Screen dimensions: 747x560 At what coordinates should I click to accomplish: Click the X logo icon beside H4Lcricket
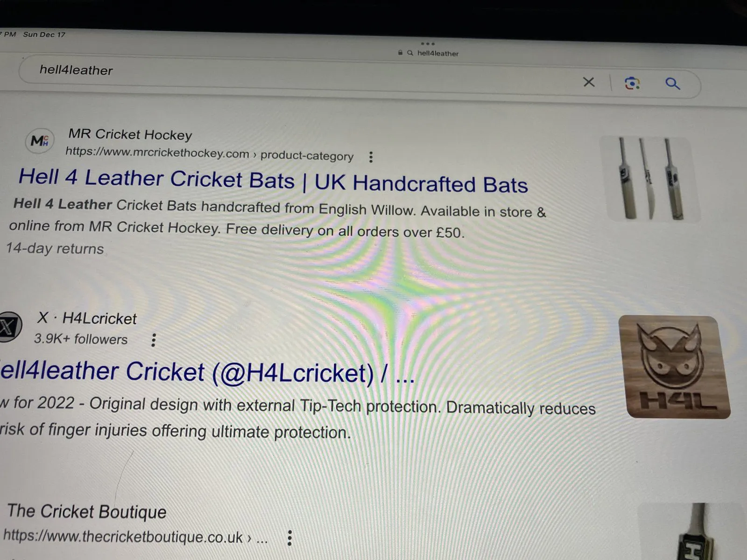tap(9, 327)
